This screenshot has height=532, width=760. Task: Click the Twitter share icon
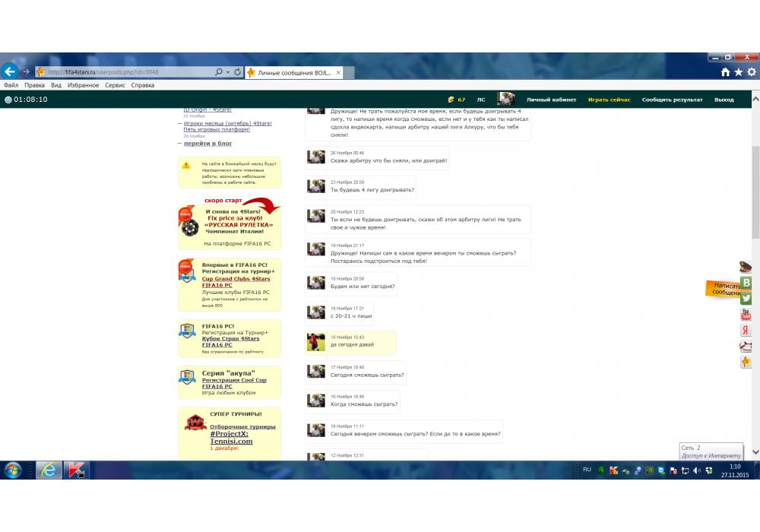(x=746, y=299)
